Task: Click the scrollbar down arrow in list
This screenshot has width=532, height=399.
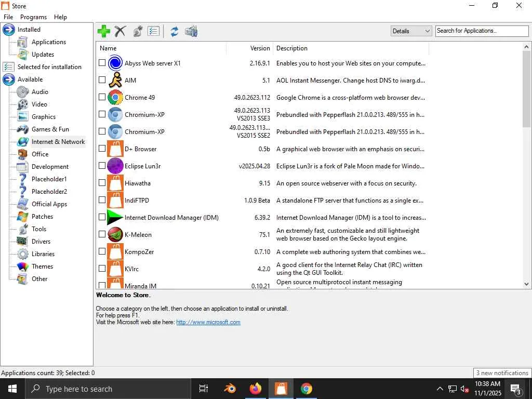Action: pyautogui.click(x=526, y=284)
